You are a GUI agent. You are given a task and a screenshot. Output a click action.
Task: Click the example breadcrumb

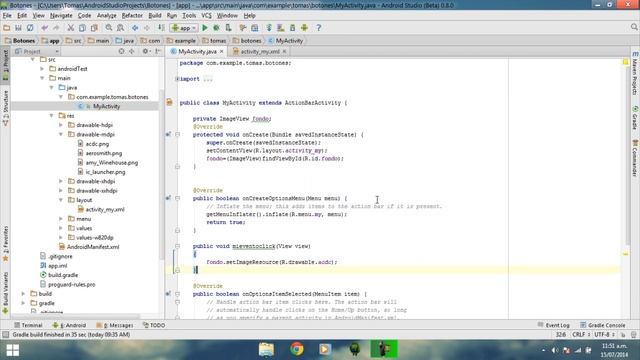point(181,41)
